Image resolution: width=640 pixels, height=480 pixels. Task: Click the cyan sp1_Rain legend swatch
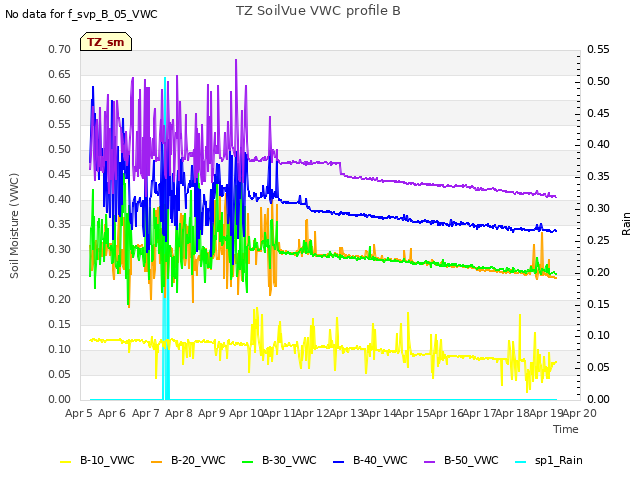[521, 461]
